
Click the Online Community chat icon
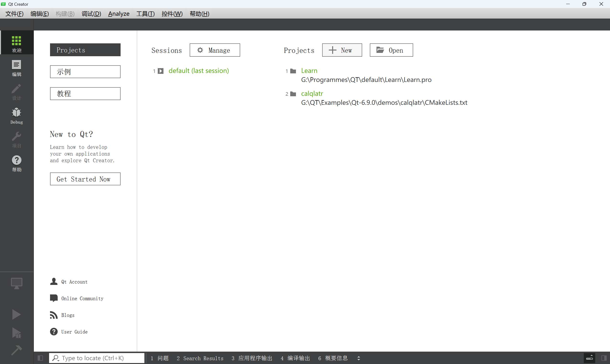(x=54, y=298)
